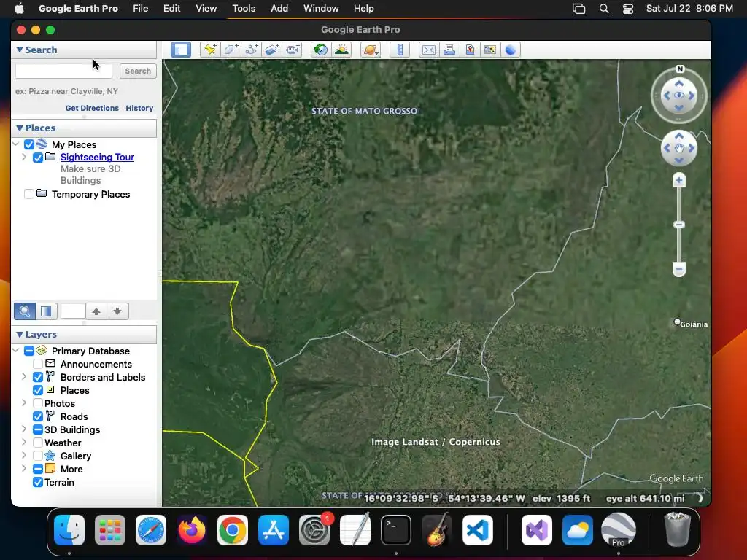Uncheck the My Places checkbox

click(29, 144)
